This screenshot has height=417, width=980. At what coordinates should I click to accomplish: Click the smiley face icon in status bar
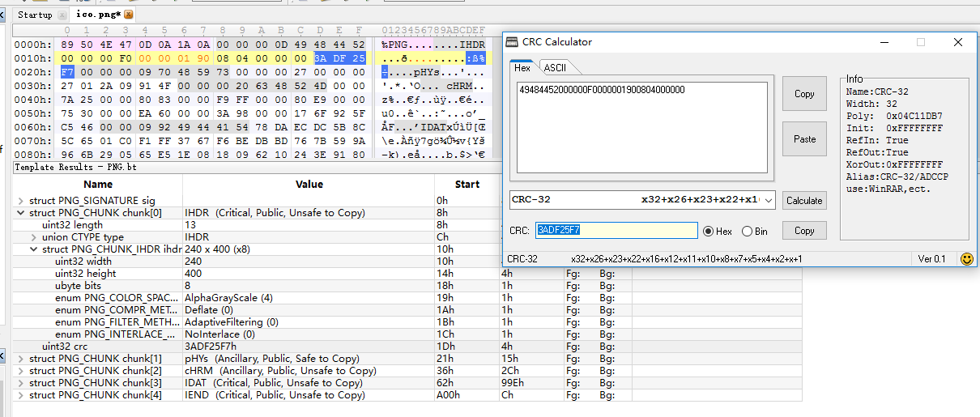pos(966,259)
